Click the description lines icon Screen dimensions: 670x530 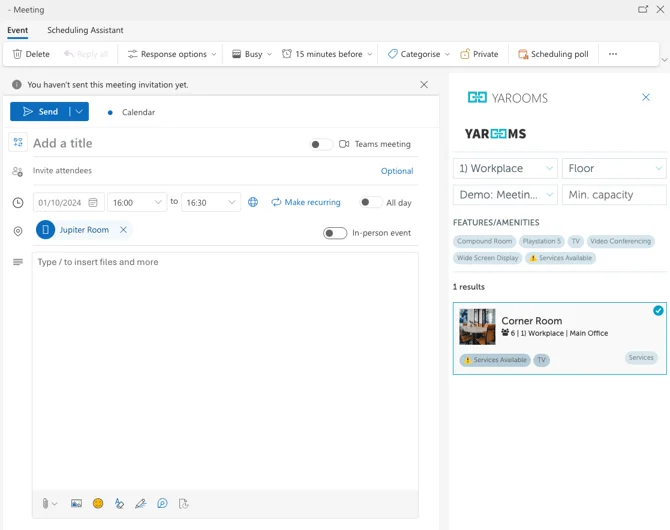[x=18, y=262]
